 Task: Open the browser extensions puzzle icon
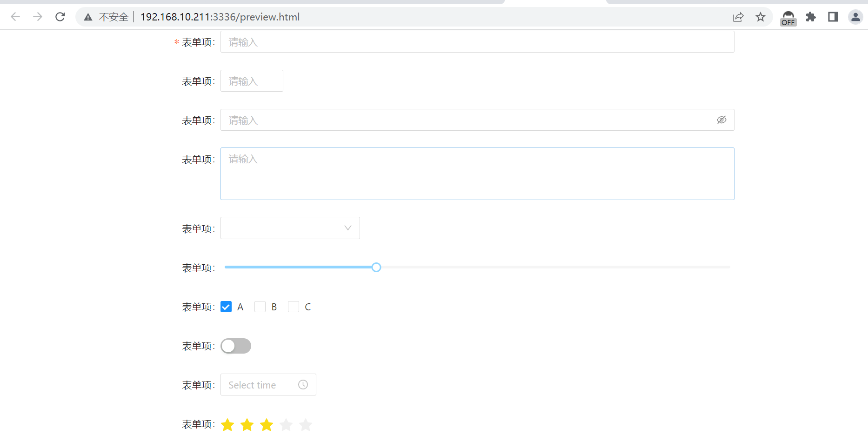pyautogui.click(x=811, y=17)
